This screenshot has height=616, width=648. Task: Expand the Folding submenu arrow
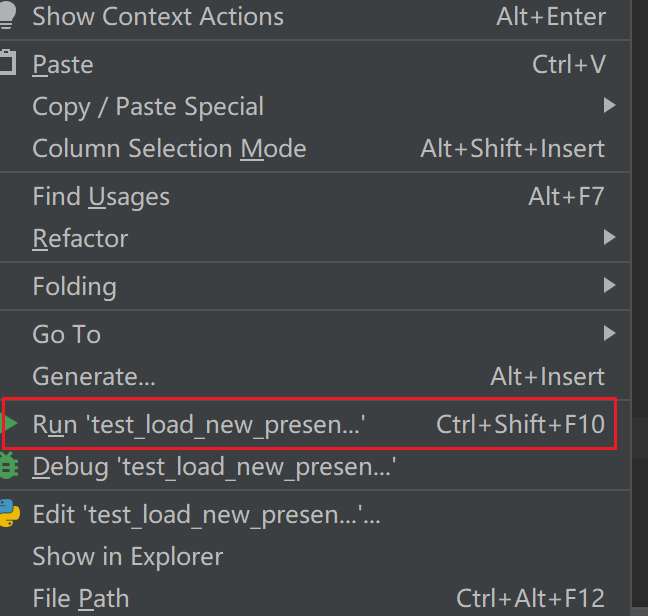[x=610, y=286]
